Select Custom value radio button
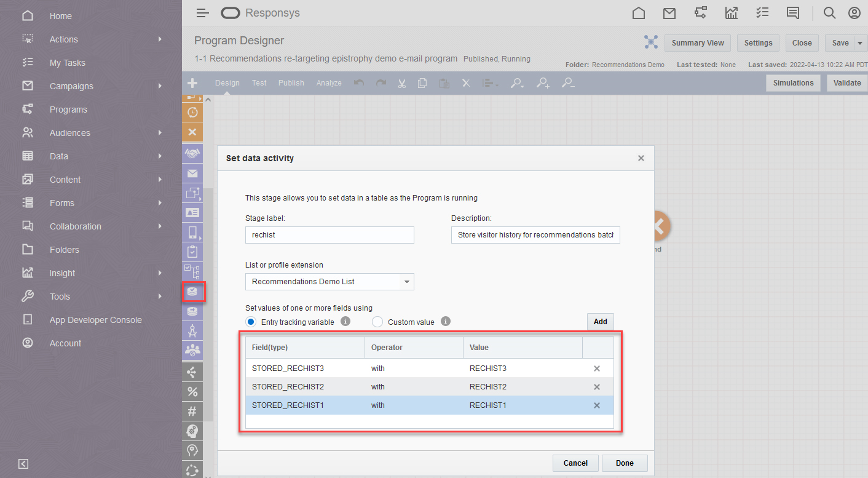The width and height of the screenshot is (868, 478). [x=377, y=322]
